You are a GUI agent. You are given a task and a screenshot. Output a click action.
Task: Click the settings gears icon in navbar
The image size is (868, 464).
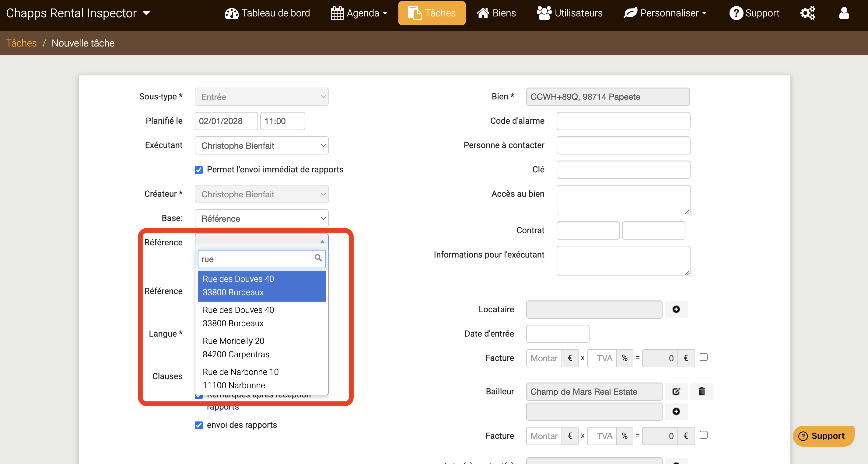[807, 13]
